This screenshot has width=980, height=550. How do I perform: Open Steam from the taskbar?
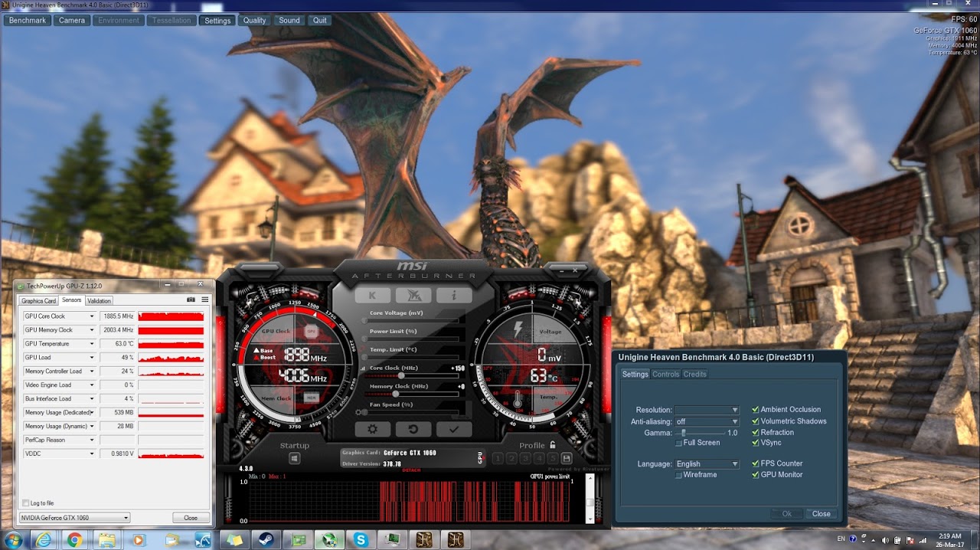(x=267, y=540)
